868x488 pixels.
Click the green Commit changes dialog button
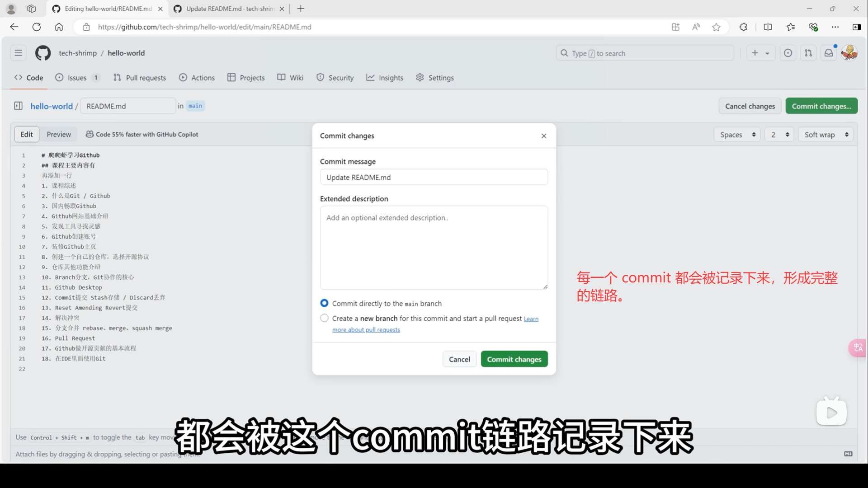click(x=514, y=359)
